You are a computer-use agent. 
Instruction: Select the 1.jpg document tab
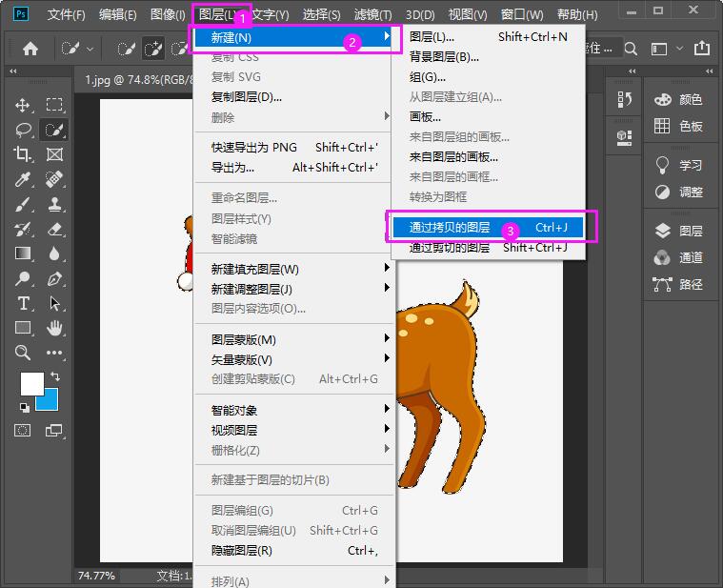[137, 79]
